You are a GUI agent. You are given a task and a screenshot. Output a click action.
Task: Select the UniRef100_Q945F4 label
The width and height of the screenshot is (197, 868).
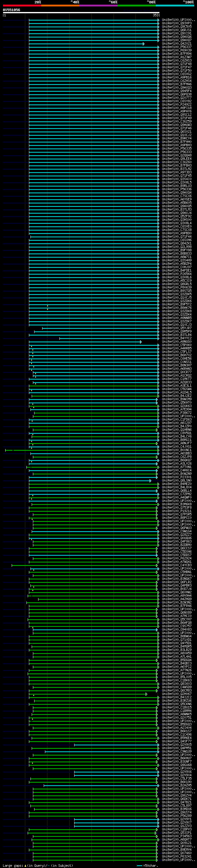tap(177, 91)
